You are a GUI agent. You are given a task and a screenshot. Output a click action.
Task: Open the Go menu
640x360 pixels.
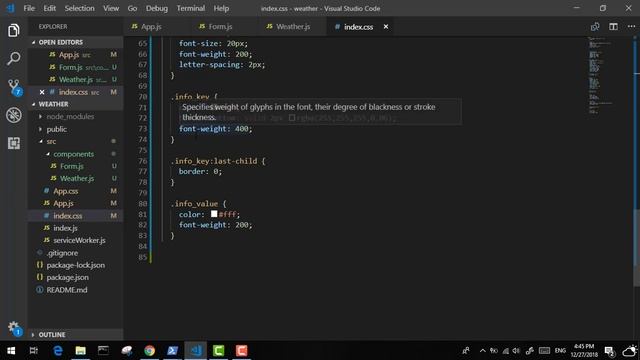click(132, 8)
